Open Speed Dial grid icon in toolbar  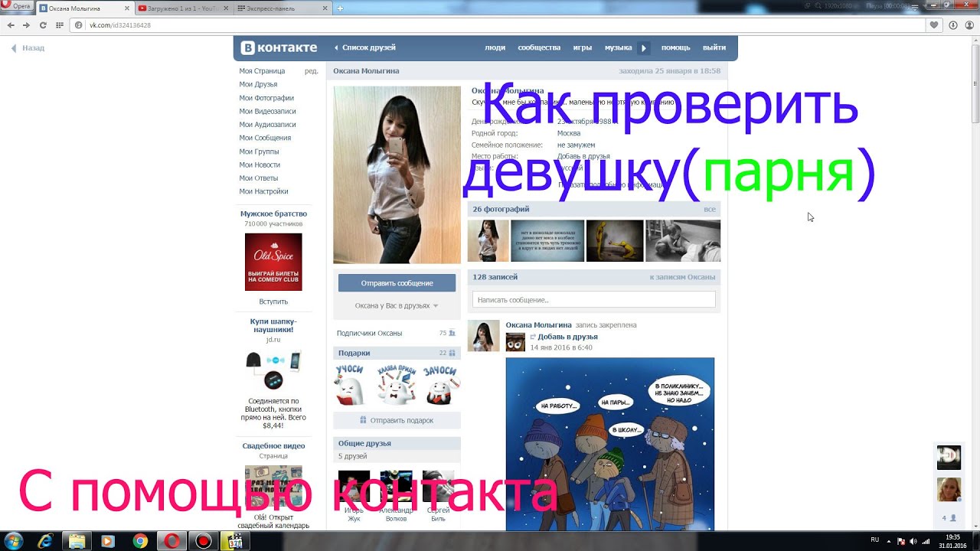tap(59, 25)
